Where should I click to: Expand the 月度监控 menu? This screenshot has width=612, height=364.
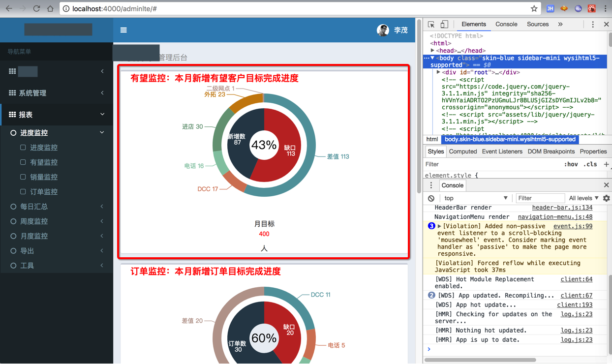point(57,236)
